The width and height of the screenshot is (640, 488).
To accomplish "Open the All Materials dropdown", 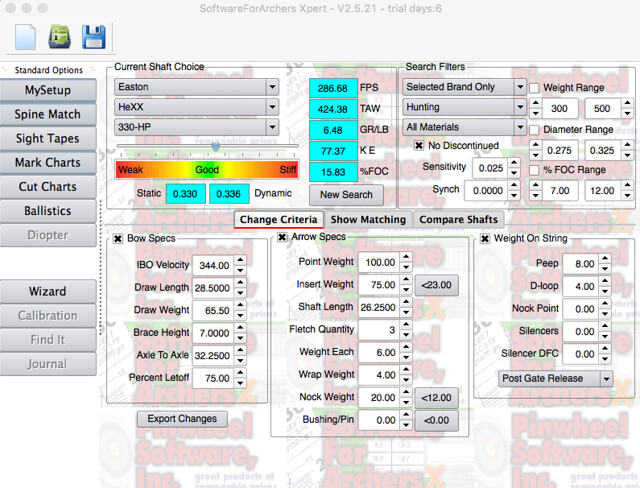I will coord(464,127).
